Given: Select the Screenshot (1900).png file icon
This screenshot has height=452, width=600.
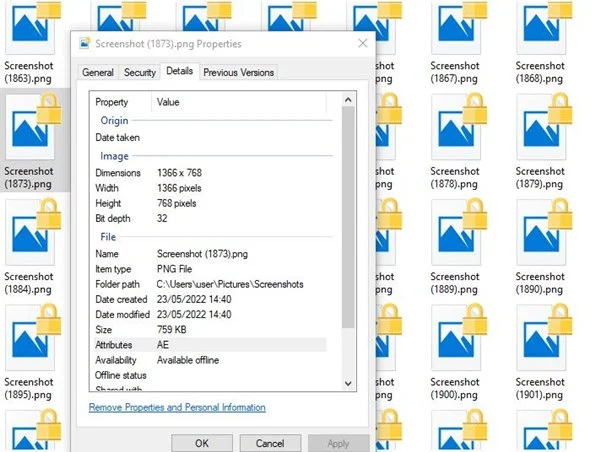Looking at the screenshot, I should point(457,337).
